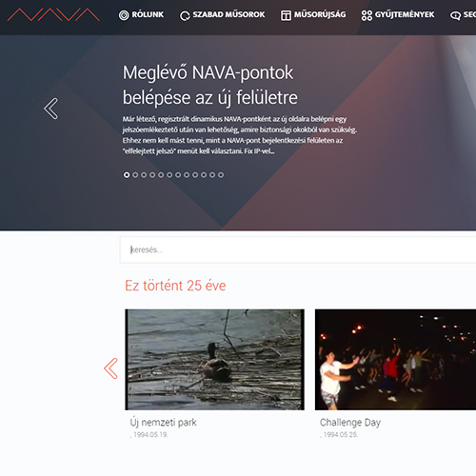
Task: Click the Gyűjtemények four-circles icon
Action: (x=367, y=15)
